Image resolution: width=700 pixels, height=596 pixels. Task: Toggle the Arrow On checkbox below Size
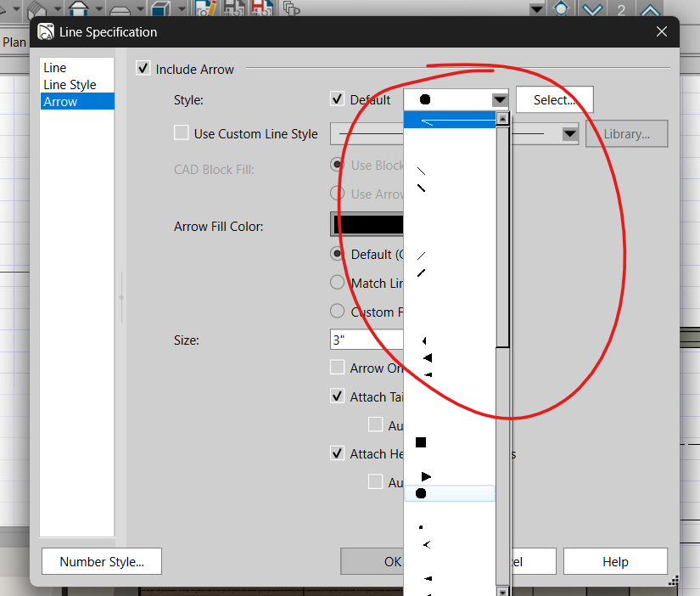coord(337,368)
